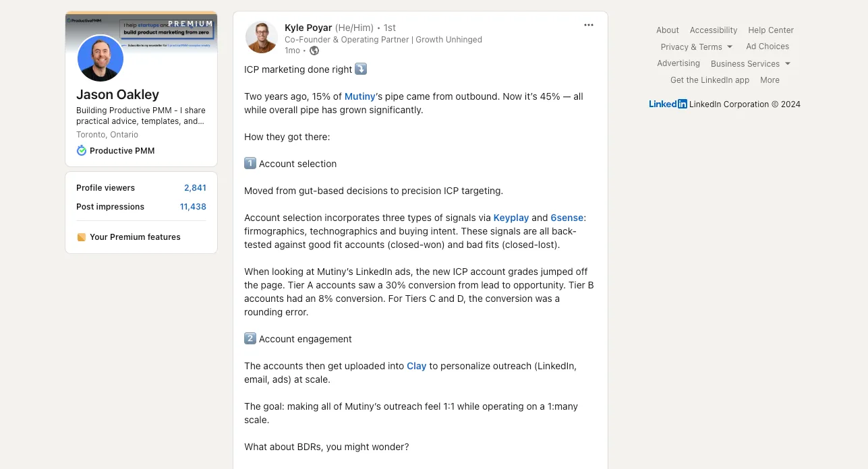The image size is (868, 469).
Task: Open the Mutiny company link
Action: tap(359, 96)
